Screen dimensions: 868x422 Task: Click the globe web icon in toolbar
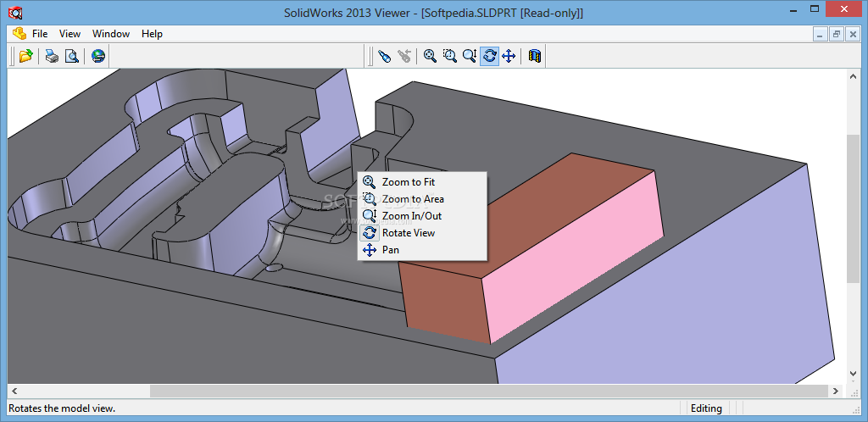click(98, 55)
